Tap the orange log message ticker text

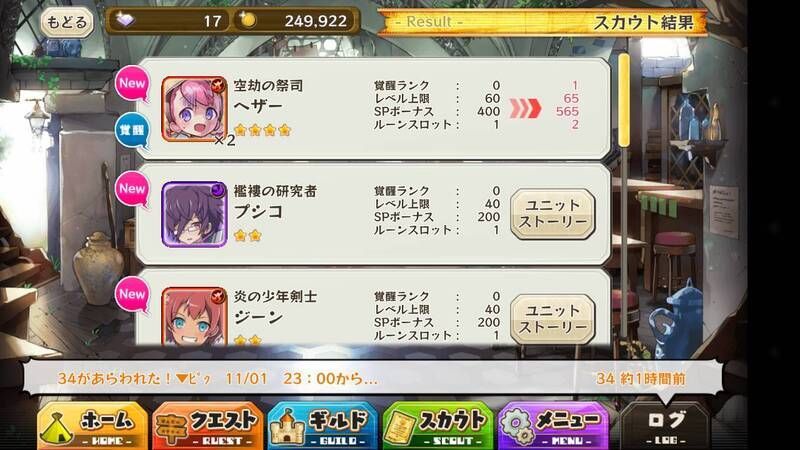[217, 379]
